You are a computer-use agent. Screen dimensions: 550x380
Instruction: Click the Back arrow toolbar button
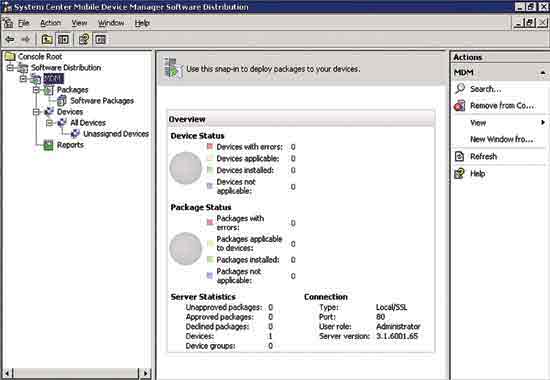pos(10,39)
